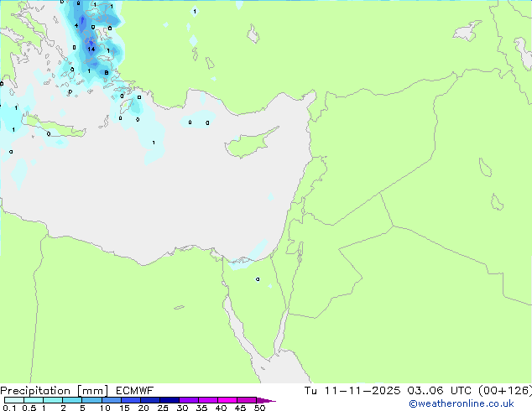Select the 'Precipitation [mm]' title text

click(55, 391)
